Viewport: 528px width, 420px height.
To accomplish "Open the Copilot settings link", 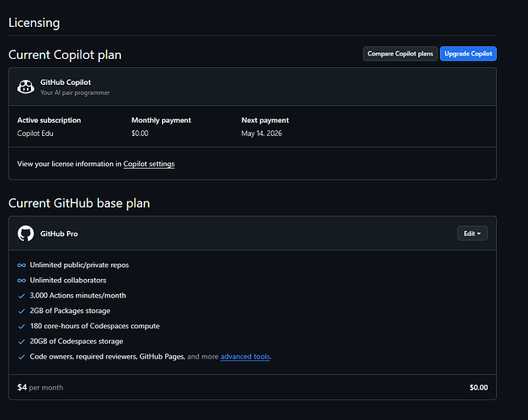I will tap(149, 164).
